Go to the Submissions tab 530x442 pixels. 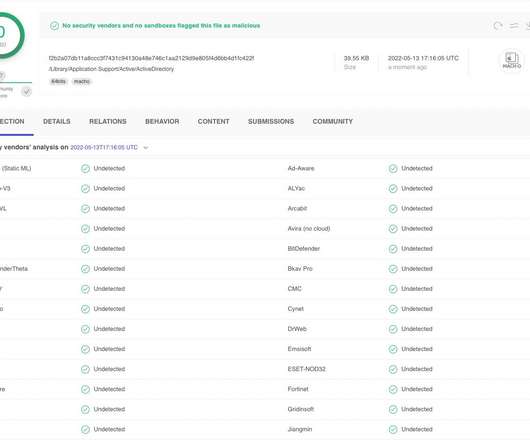coord(271,121)
